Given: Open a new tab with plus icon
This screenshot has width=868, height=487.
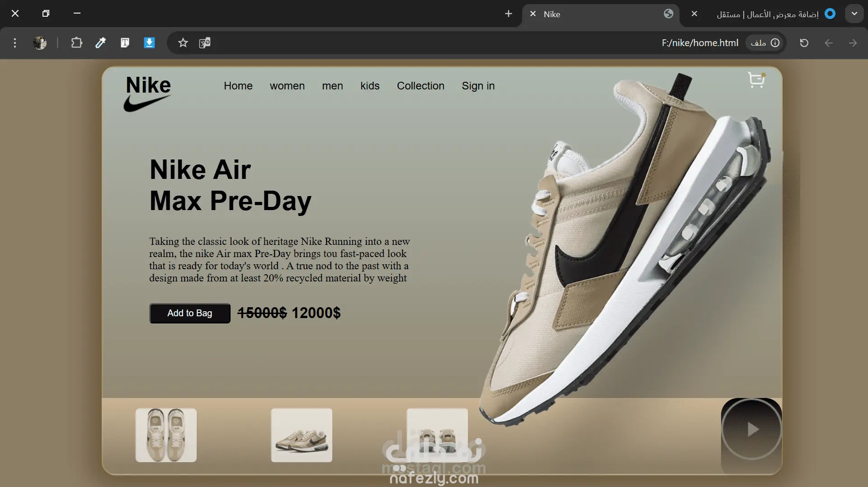Looking at the screenshot, I should 509,14.
